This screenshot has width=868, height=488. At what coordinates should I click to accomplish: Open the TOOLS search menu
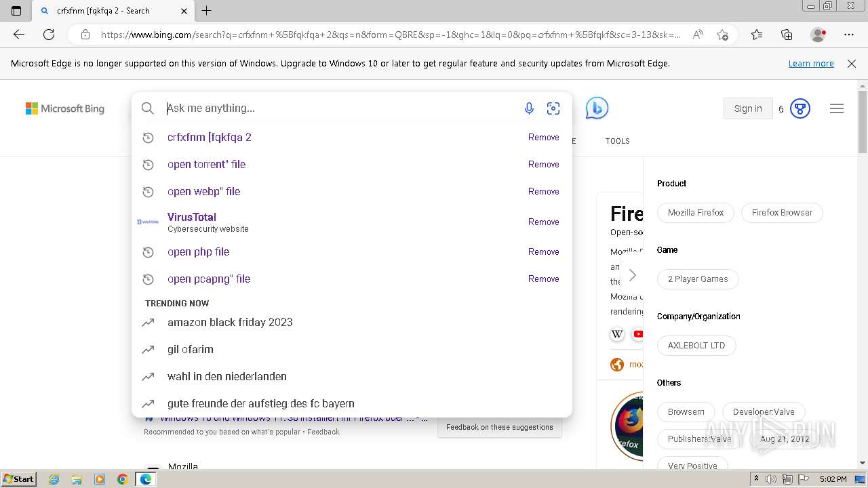(618, 141)
